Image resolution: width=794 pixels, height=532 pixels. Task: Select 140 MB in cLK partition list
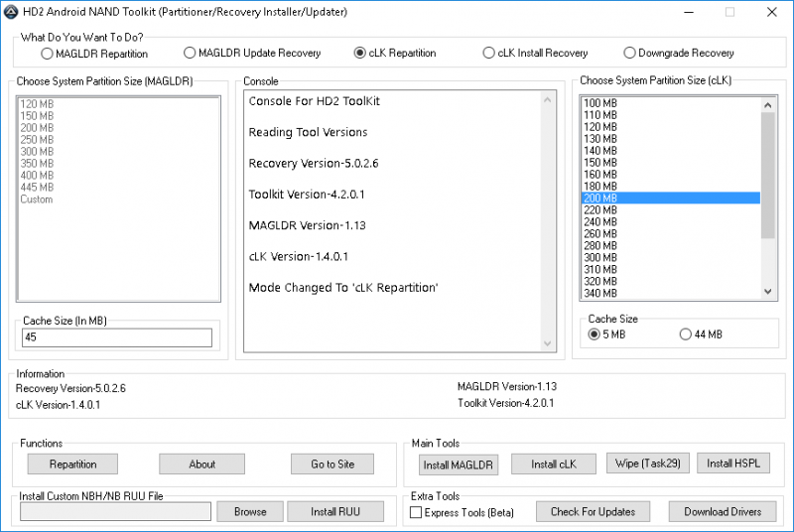(x=671, y=151)
